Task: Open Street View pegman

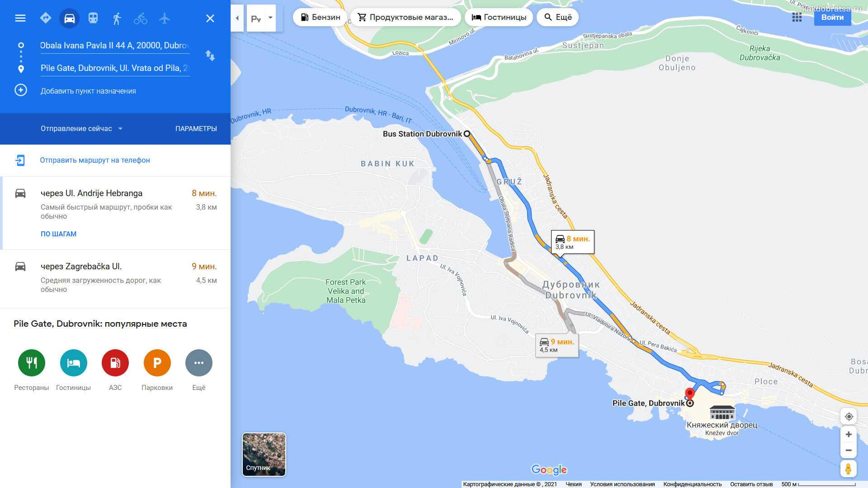Action: (x=849, y=469)
